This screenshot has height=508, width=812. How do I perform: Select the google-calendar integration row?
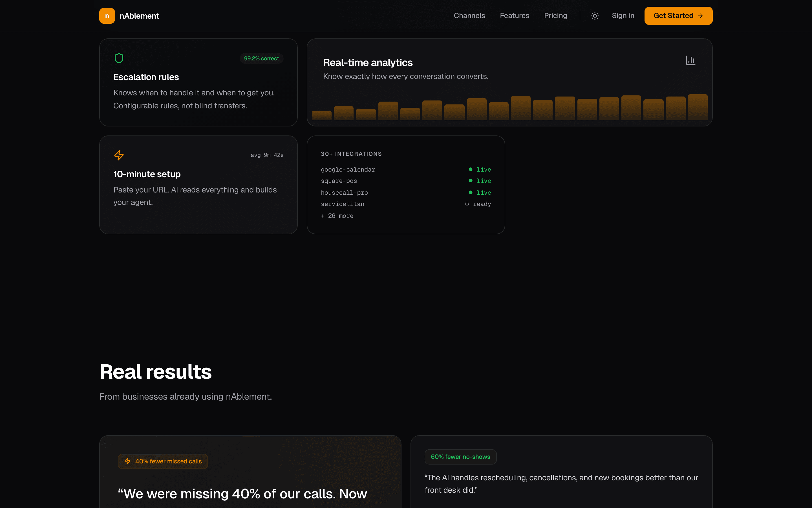(406, 169)
